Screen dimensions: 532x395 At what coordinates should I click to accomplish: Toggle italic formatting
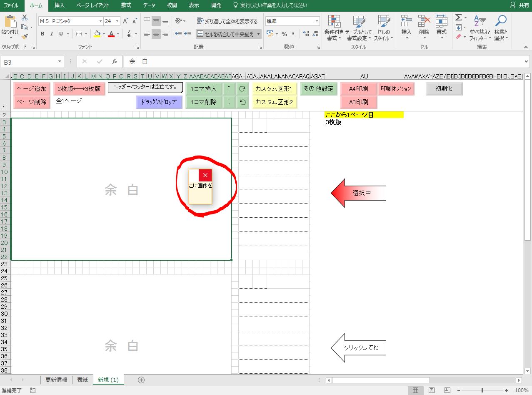click(52, 34)
